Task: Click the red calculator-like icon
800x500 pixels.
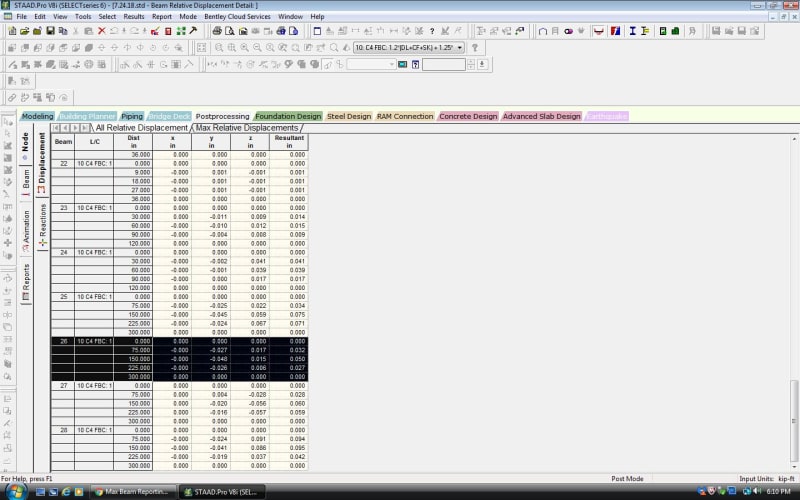Action: coord(168,31)
